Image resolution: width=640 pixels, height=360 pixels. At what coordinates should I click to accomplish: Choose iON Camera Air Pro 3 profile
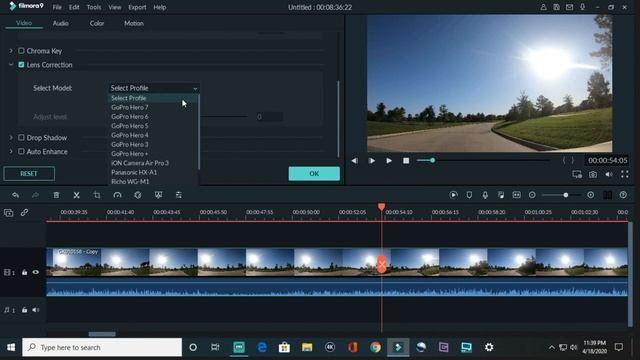coord(140,163)
